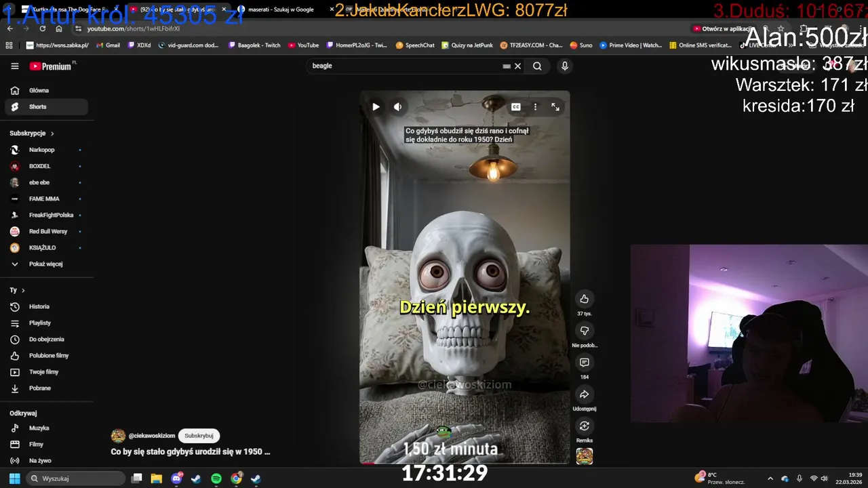Open the KSIĄŻULO subscription channel
This screenshot has width=868, height=488.
point(46,247)
